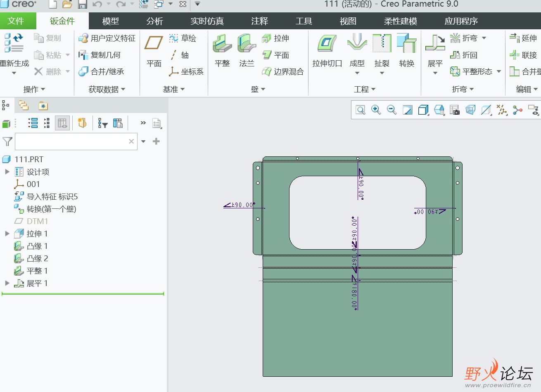
Task: Click the 折回 bend back tool
Action: coord(463,55)
